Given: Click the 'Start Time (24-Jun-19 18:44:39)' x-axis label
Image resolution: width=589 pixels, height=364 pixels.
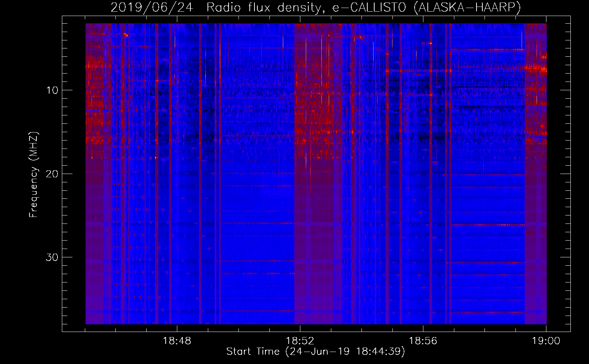Looking at the screenshot, I should coord(316,352).
